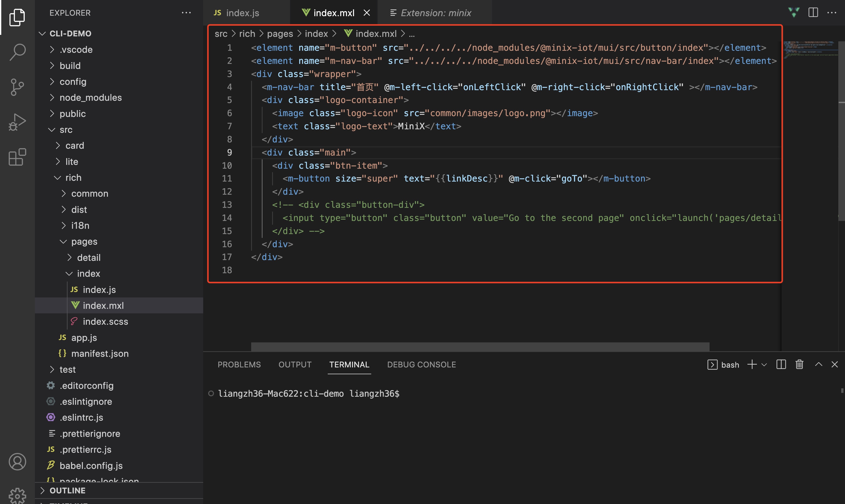Expand the common folder
The height and width of the screenshot is (504, 845).
coord(119,194)
